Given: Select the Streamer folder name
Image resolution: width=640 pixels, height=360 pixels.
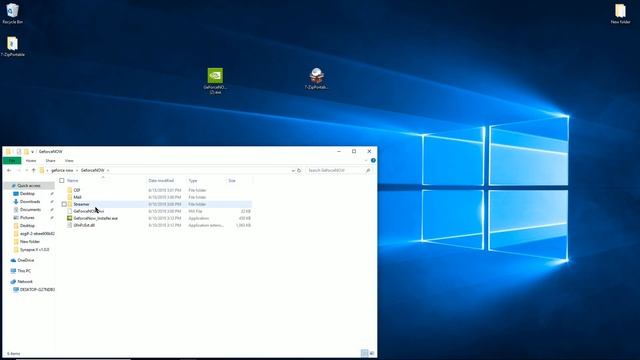Looking at the screenshot, I should [x=81, y=204].
